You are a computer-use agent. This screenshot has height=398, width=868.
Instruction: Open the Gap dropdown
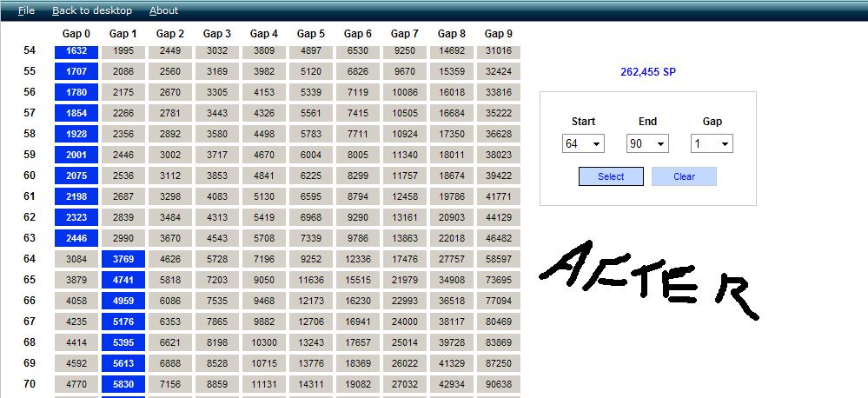(712, 143)
